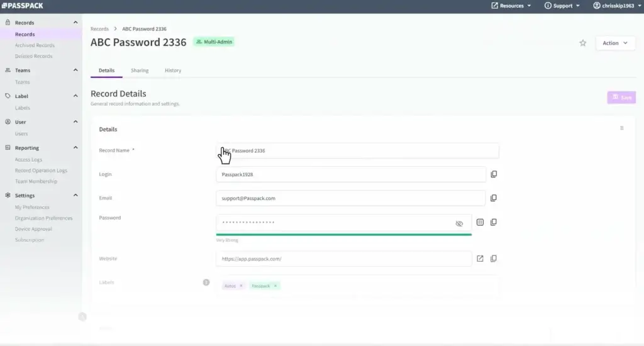
Task: Open the Resources dropdown menu
Action: tap(511, 6)
